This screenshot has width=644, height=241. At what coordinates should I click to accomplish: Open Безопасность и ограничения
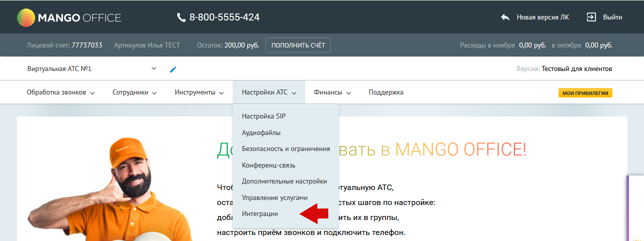coord(285,149)
